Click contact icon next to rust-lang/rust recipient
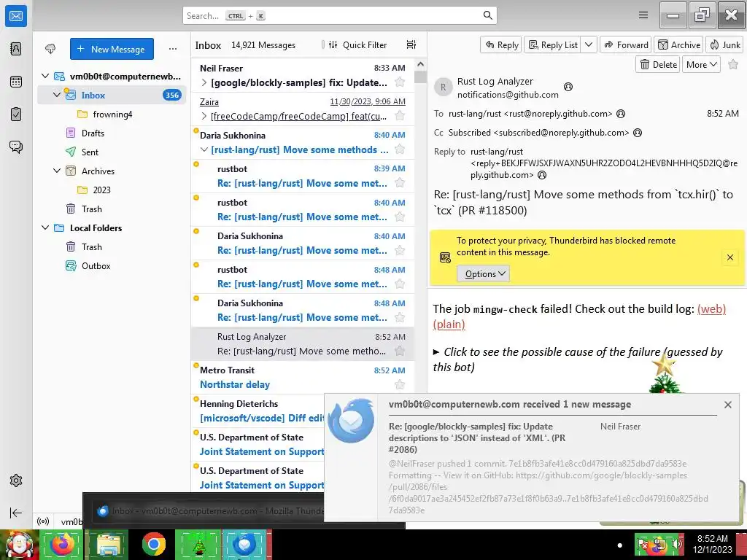Screen dimensions: 747x560 click(620, 114)
